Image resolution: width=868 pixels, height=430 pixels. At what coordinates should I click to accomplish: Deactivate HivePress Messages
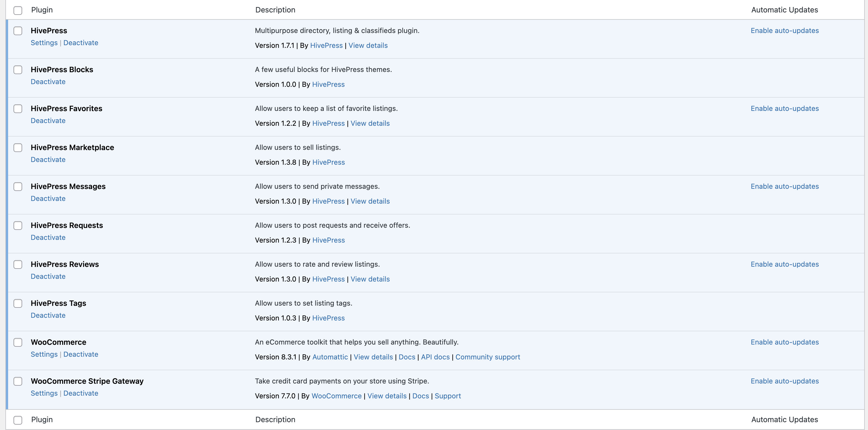48,199
